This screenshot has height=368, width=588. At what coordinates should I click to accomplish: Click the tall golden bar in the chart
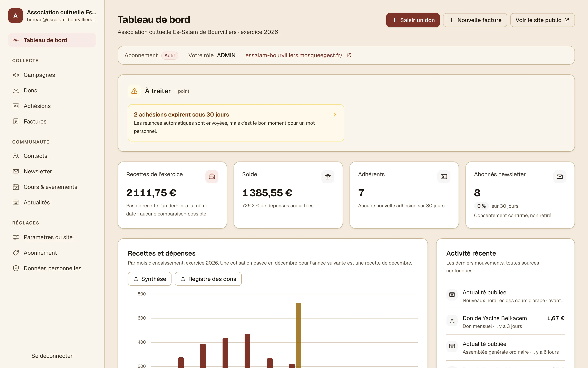tap(298, 335)
